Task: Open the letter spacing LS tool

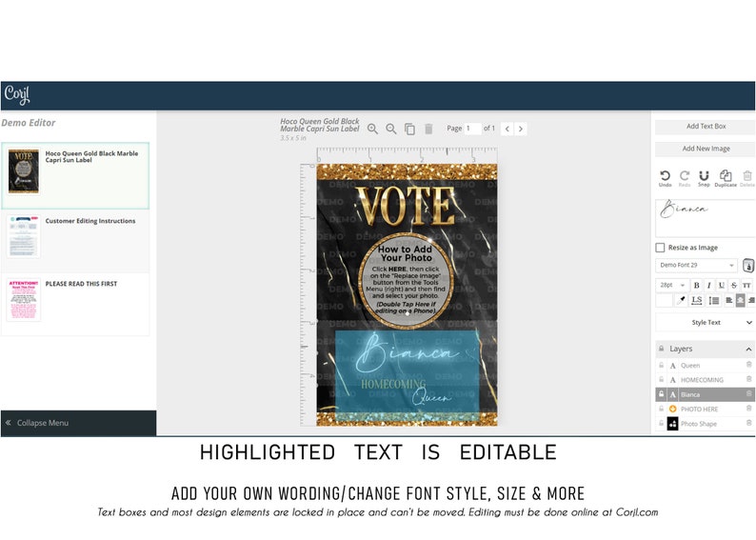Action: click(x=697, y=300)
